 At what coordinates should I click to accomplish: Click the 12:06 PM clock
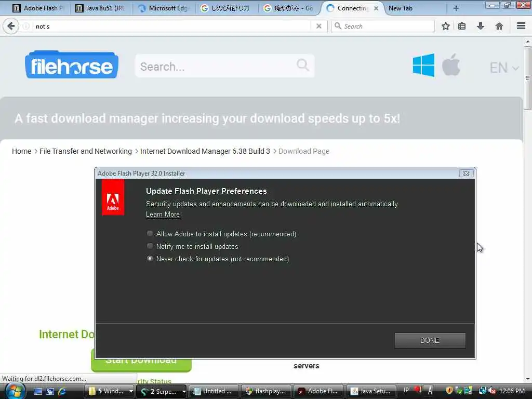pyautogui.click(x=512, y=391)
